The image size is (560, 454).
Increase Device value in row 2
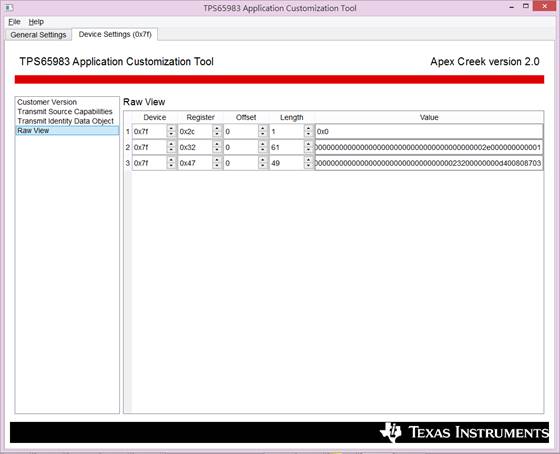point(171,144)
